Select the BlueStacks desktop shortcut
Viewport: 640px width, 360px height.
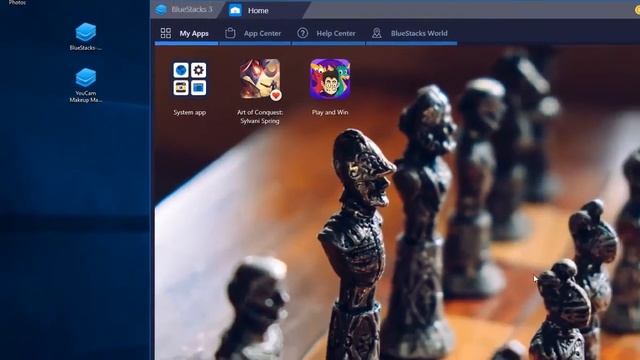86,37
